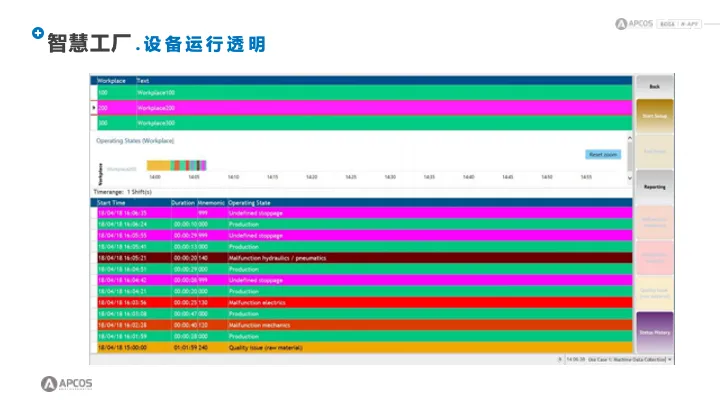Click the Back button in side panel
720x405 pixels.
[655, 86]
